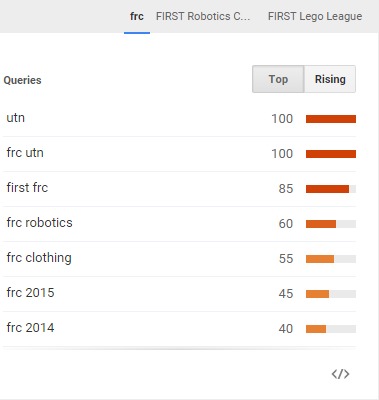This screenshot has width=379, height=400.
Task: Switch to Rising queries
Action: point(330,79)
